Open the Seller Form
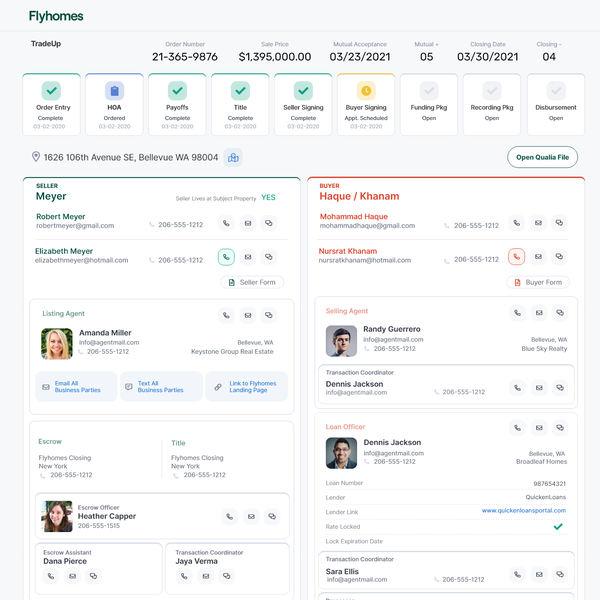This screenshot has width=600, height=600. point(253,282)
